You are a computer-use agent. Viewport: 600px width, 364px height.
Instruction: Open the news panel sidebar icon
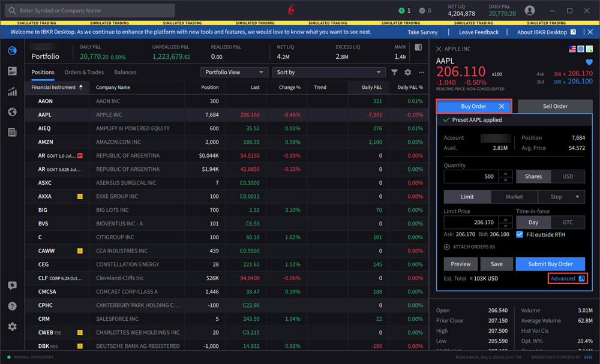point(12,71)
